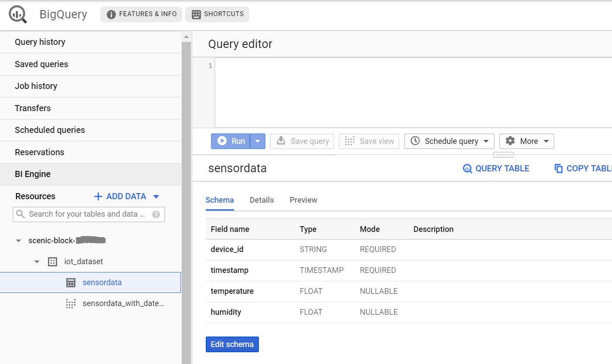
Task: Click the search help question mark icon
Action: click(x=156, y=214)
